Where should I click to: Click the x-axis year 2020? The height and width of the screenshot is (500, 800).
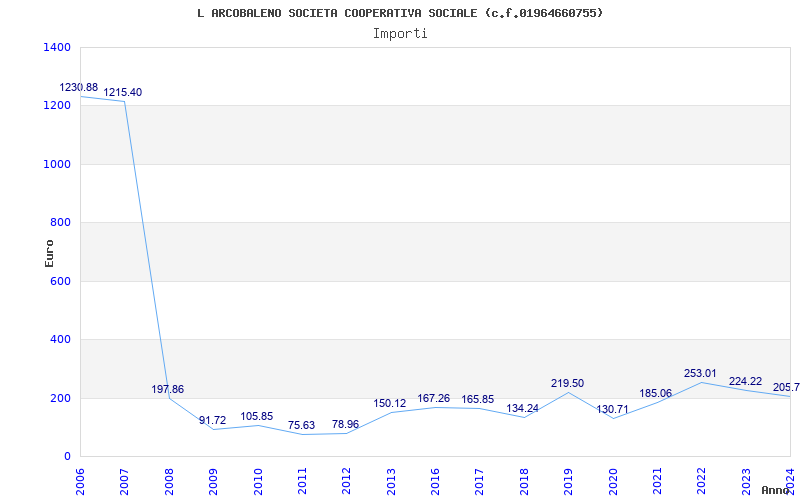coord(613,481)
